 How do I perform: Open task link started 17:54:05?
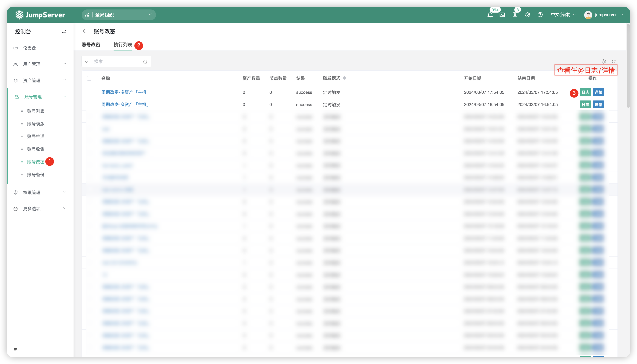tap(125, 92)
